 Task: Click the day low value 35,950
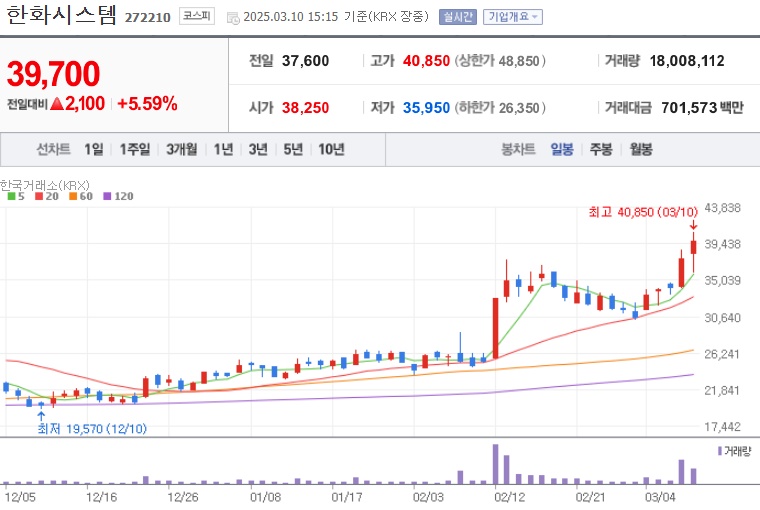[x=427, y=108]
